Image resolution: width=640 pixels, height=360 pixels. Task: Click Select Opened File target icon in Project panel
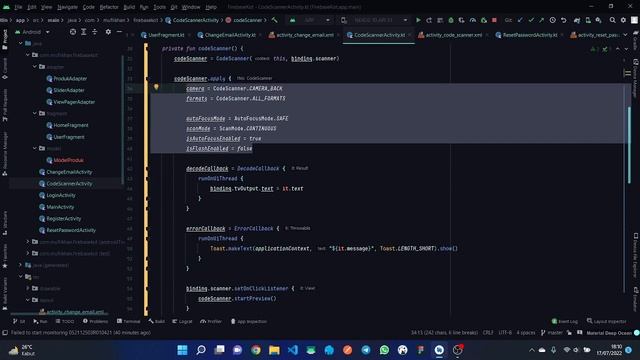[x=73, y=32]
